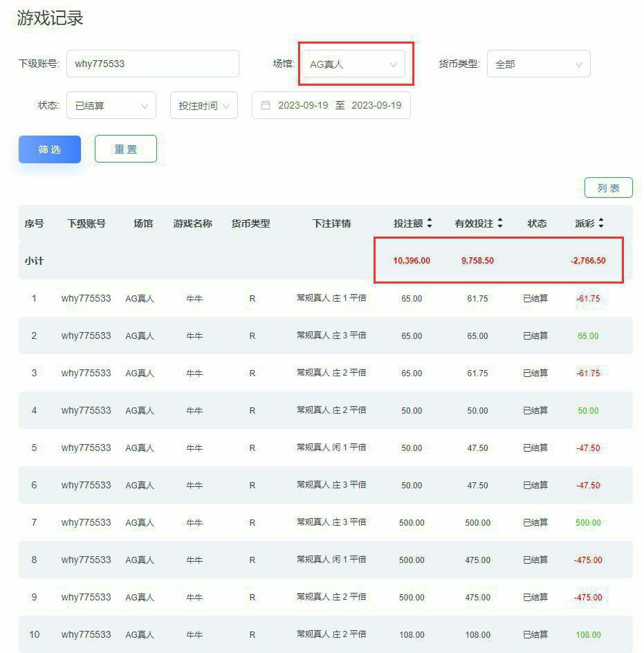Image resolution: width=644 pixels, height=653 pixels.
Task: Sort 投注额 ascending with the up arrow
Action: (430, 220)
